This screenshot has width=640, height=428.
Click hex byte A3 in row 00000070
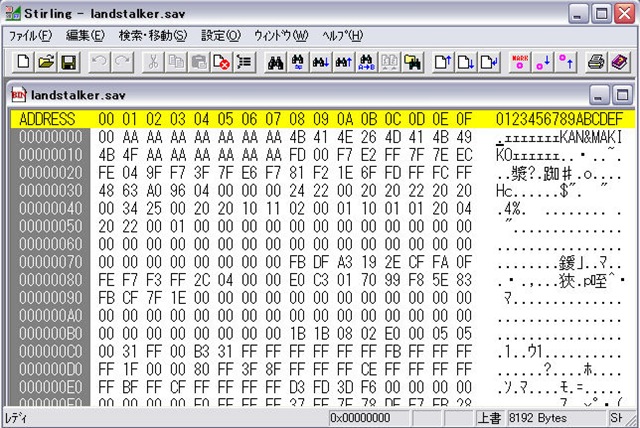point(345,262)
